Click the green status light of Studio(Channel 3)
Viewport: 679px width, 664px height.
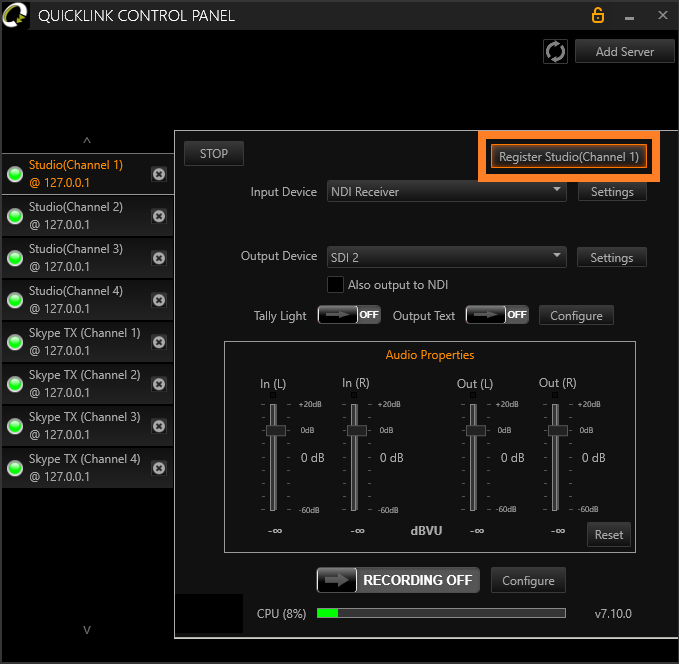(15, 258)
